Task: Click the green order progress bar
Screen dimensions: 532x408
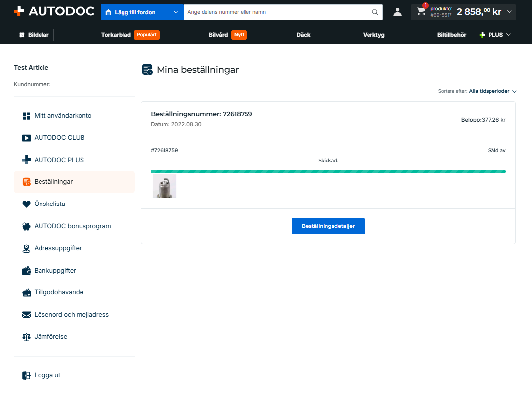Action: click(328, 171)
